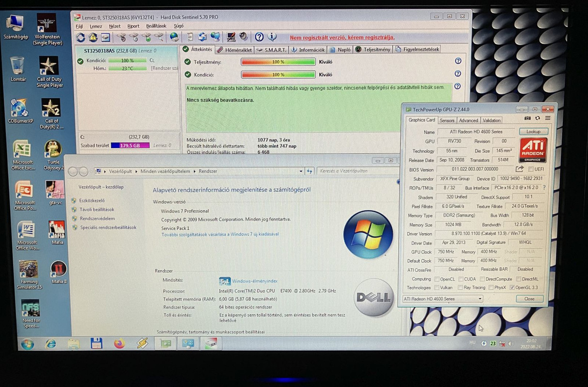Image resolution: width=588 pixels, height=387 pixels.
Task: Click the floppy disk icon on taskbar
Action: (96, 343)
